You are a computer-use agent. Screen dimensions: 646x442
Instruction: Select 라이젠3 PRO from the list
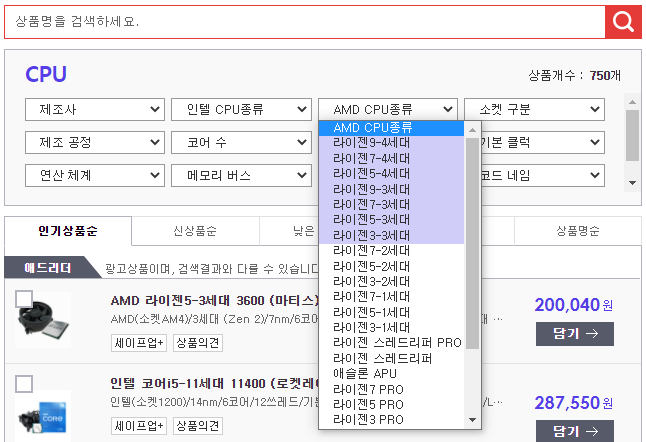pyautogui.click(x=391, y=420)
